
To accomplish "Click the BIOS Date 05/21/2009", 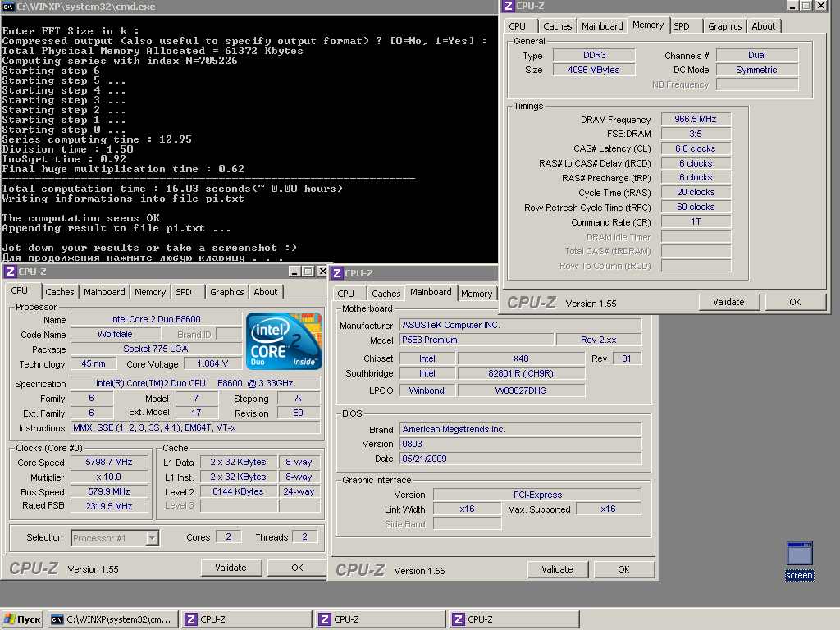I will pos(521,459).
